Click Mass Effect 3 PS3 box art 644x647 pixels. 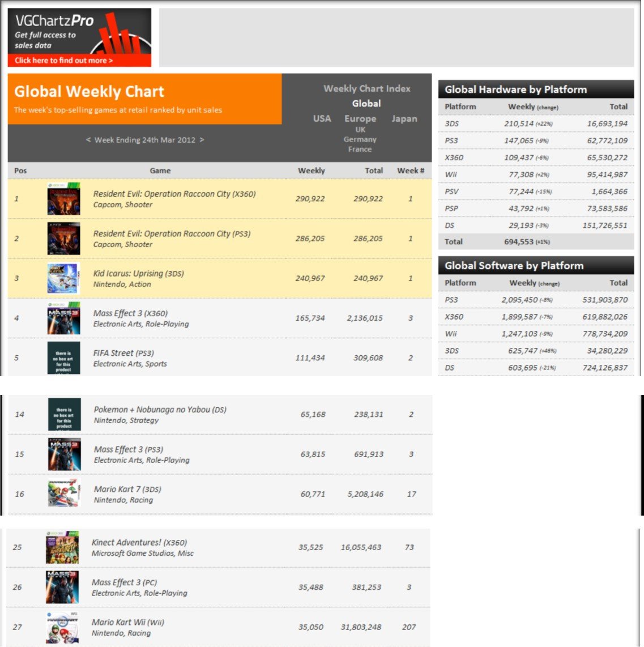tap(65, 454)
